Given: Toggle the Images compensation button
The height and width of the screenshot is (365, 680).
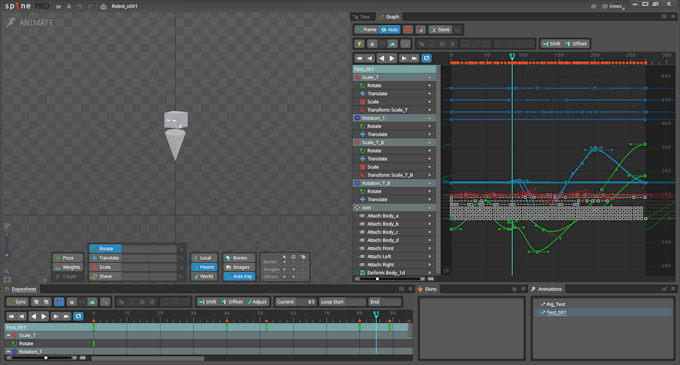Looking at the screenshot, I should click(x=239, y=267).
